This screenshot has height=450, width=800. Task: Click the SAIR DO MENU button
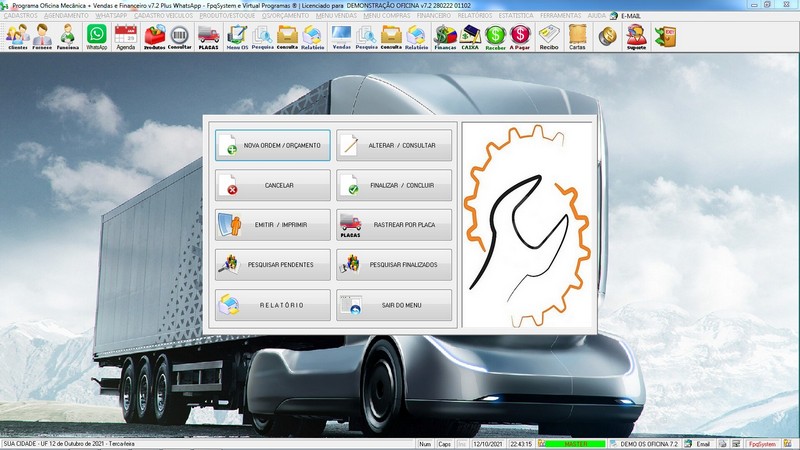tap(394, 305)
